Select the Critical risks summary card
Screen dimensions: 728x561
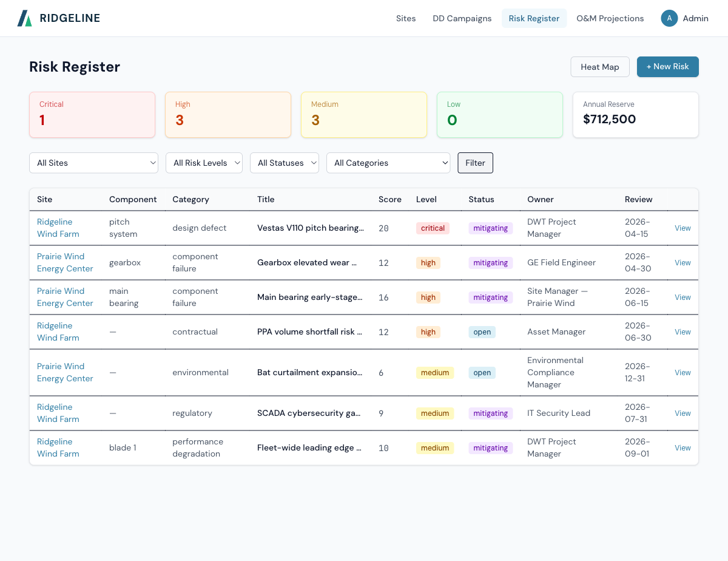(92, 115)
